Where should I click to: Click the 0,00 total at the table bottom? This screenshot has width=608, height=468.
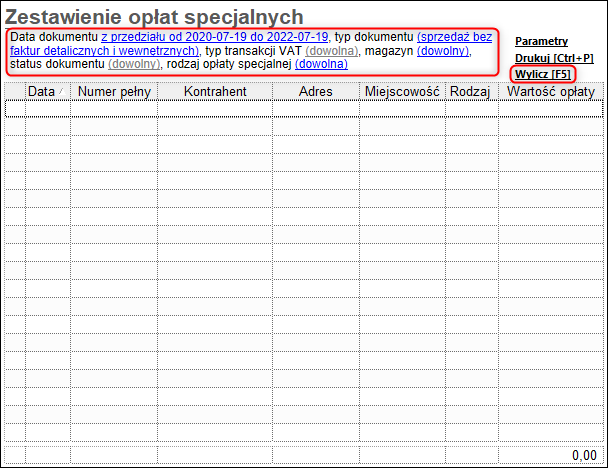[584, 454]
